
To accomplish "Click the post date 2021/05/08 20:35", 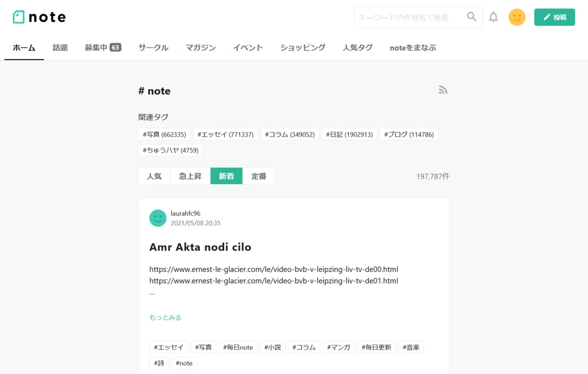I will click(x=196, y=223).
